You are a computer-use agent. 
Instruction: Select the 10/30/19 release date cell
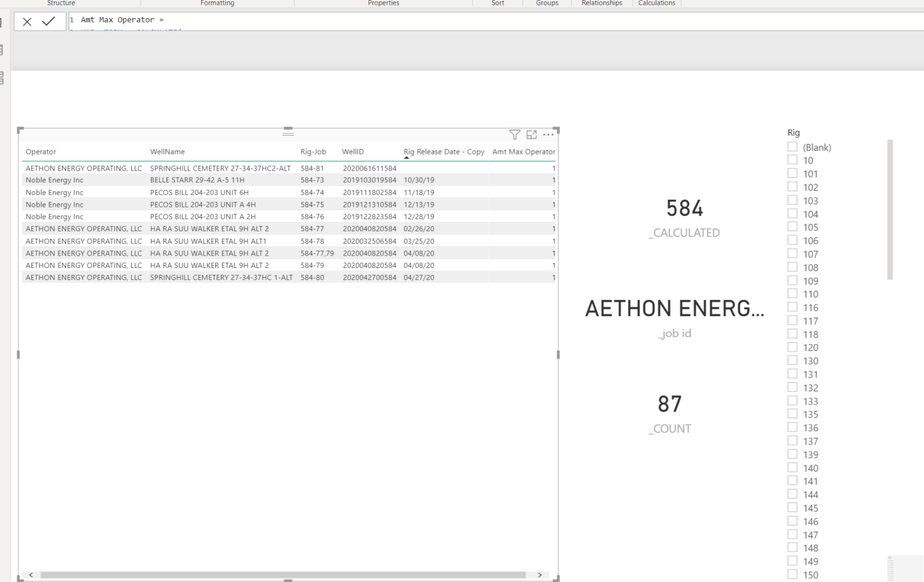[418, 180]
